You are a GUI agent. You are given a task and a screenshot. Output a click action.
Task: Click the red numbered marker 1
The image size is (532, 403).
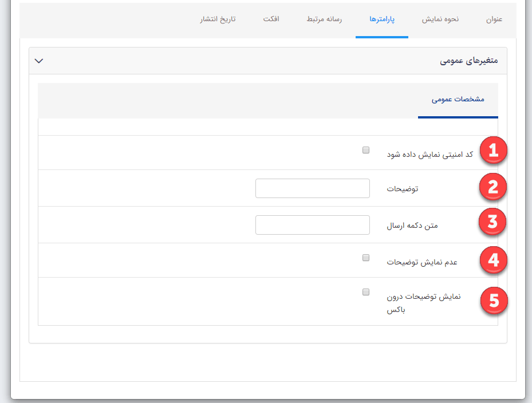pos(493,149)
